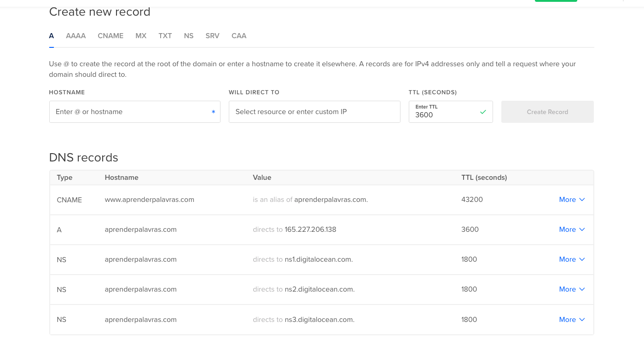The height and width of the screenshot is (350, 644).
Task: Click the chevron beside ns3.digitalocean.com record's More
Action: tap(582, 320)
